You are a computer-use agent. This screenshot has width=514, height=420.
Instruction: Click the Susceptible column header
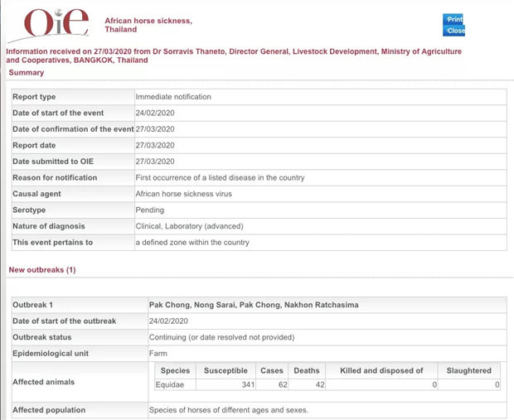(x=226, y=370)
